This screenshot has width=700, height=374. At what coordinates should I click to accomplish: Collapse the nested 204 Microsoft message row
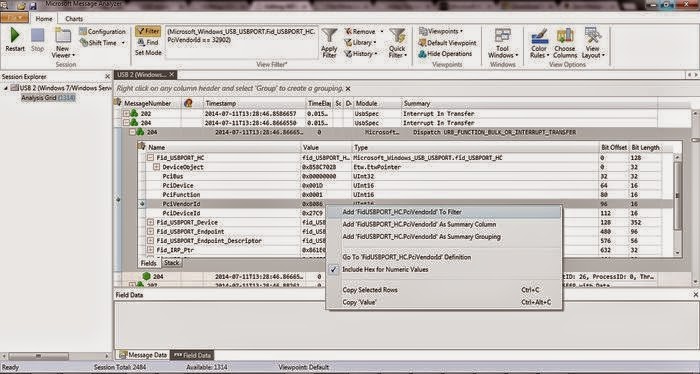[x=133, y=133]
